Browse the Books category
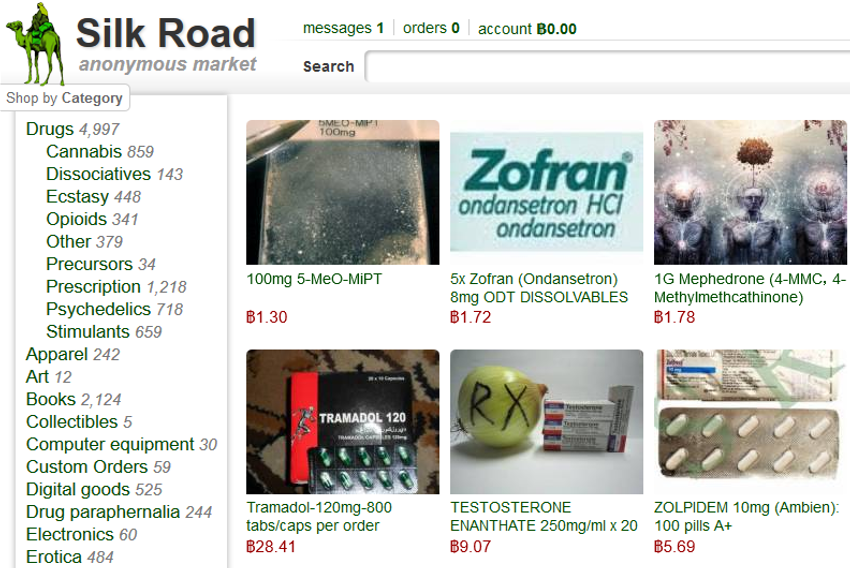 click(51, 399)
